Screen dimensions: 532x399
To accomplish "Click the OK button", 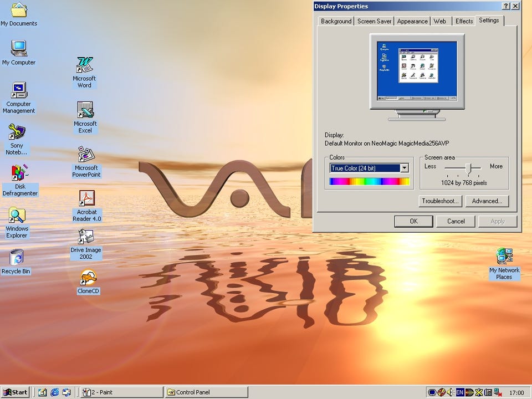I will (x=413, y=221).
